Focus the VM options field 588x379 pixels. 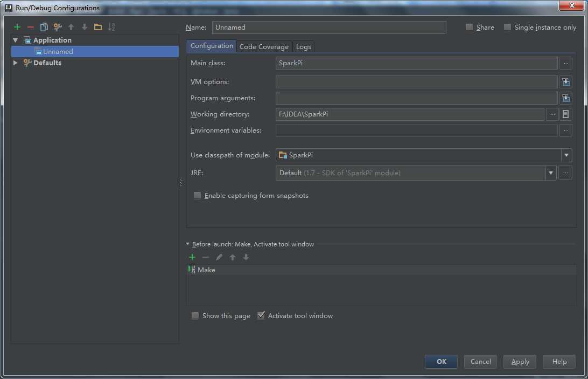pyautogui.click(x=416, y=82)
